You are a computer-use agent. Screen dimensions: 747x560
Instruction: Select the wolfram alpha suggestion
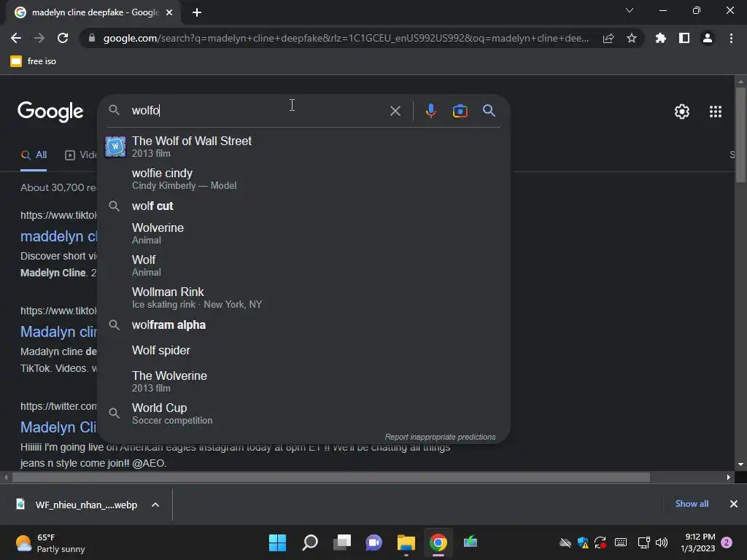click(303, 324)
